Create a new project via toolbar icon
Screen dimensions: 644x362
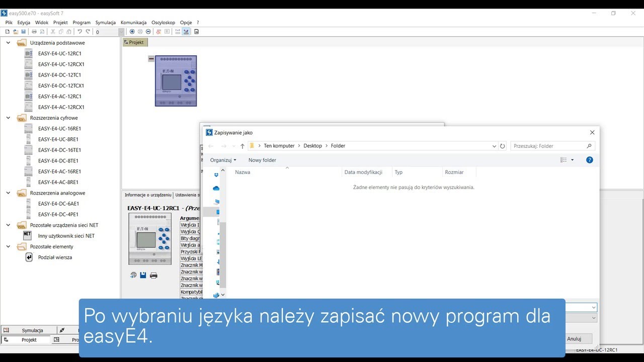(x=7, y=32)
